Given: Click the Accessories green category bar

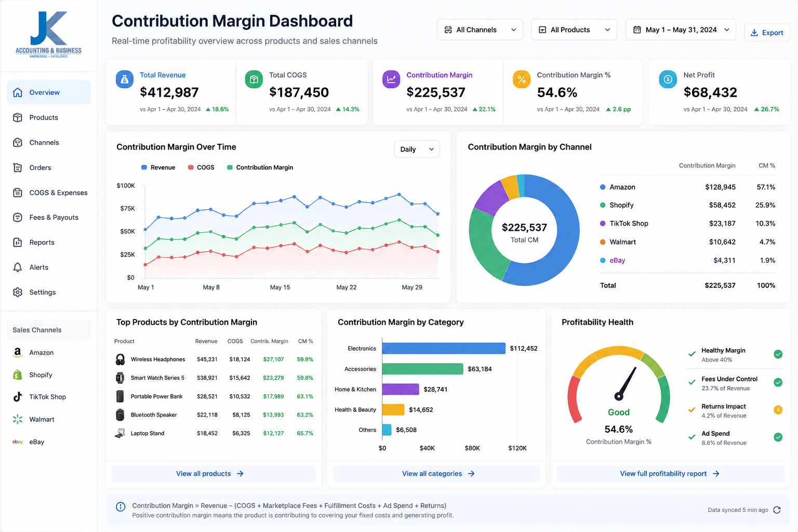Looking at the screenshot, I should point(422,369).
